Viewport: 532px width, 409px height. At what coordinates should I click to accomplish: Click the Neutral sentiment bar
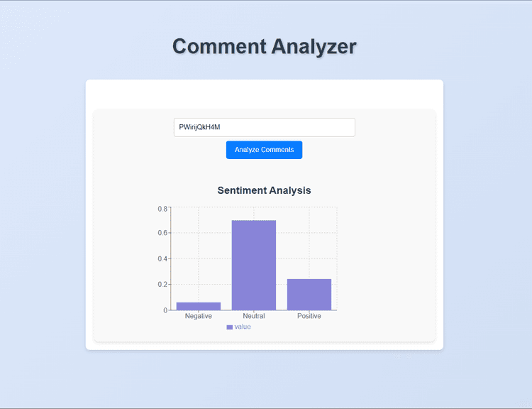coord(254,265)
